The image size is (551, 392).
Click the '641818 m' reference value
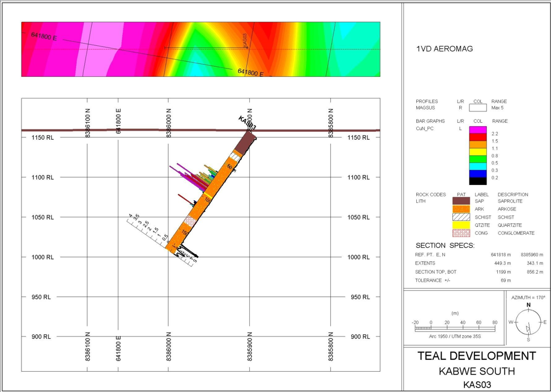coord(501,255)
